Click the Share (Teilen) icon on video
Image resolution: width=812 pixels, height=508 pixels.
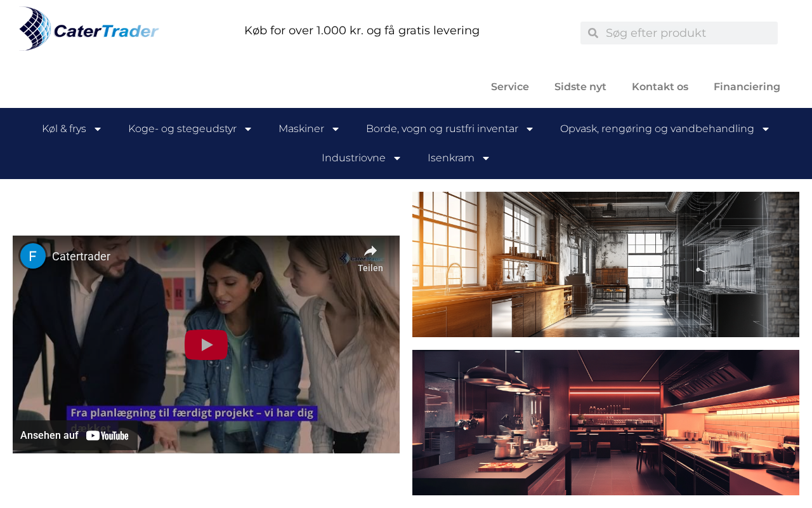370,258
